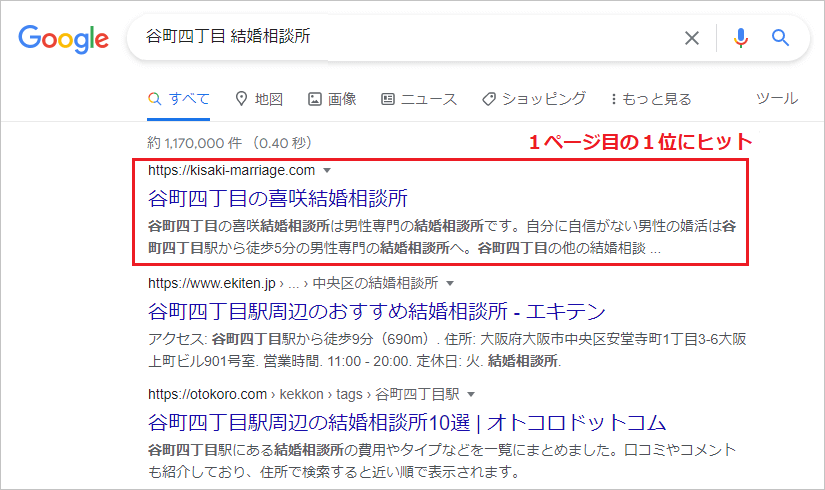Open 谷町四丁目駅周辺のおすすめ結婚相談所 - エキテン link
Viewport: 825px width, 490px height.
point(377,311)
